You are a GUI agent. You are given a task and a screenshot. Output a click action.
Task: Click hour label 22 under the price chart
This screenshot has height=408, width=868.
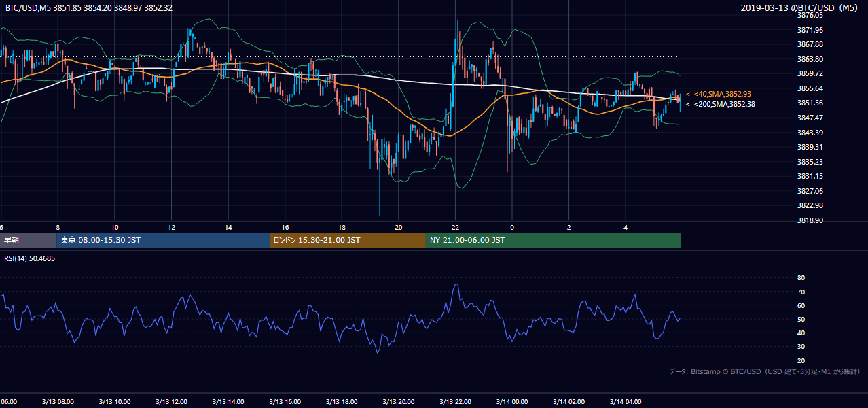tap(455, 227)
